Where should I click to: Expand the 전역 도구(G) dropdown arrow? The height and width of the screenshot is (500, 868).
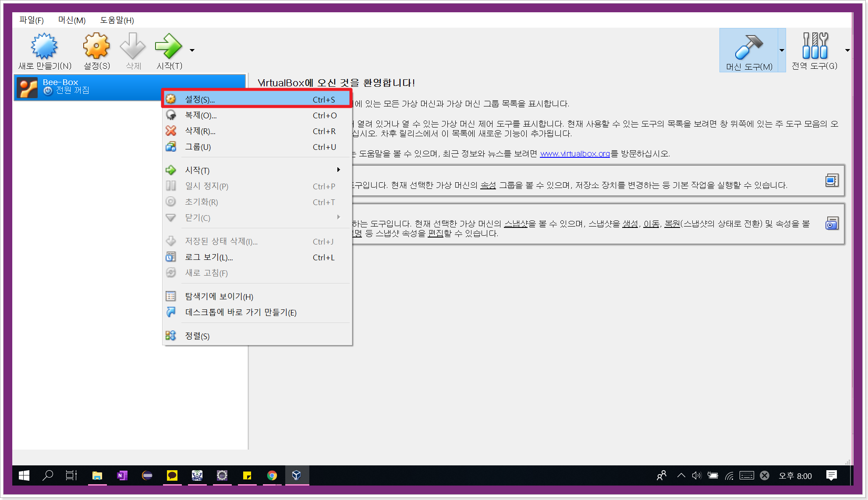pyautogui.click(x=847, y=50)
